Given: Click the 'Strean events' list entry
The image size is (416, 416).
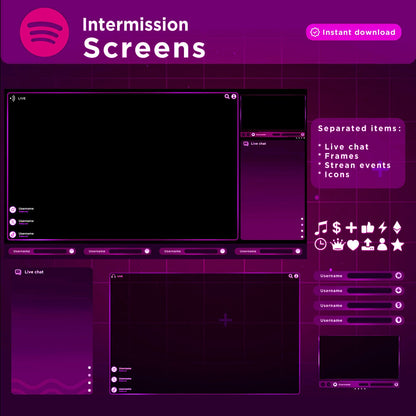Looking at the screenshot, I should point(358,165).
